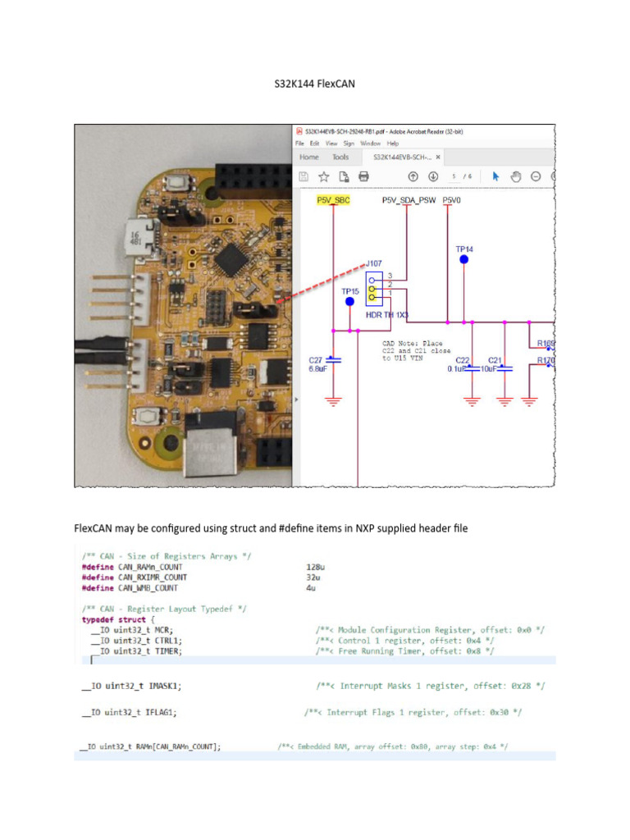This screenshot has width=630, height=840.
Task: Open the Help menu in Acrobat Reader
Action: tap(393, 144)
